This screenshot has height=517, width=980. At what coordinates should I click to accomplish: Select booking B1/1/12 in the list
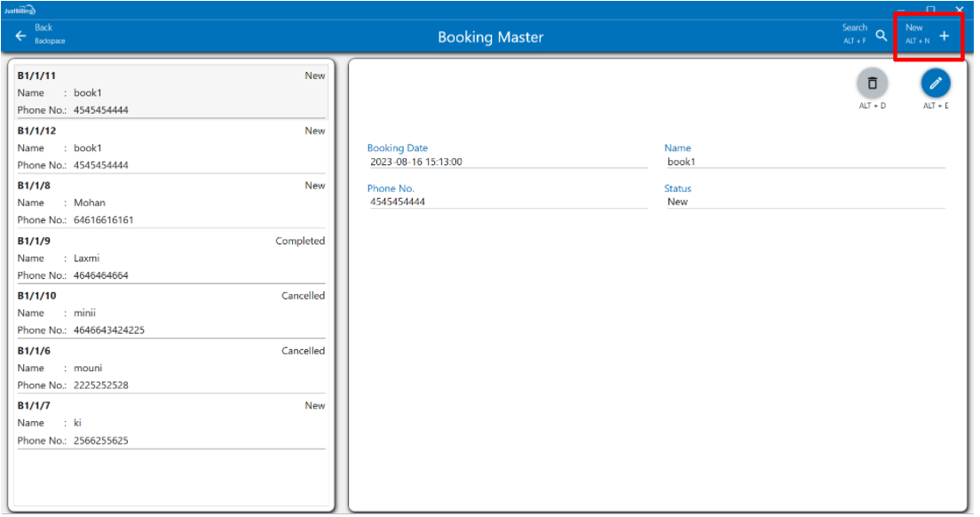171,147
